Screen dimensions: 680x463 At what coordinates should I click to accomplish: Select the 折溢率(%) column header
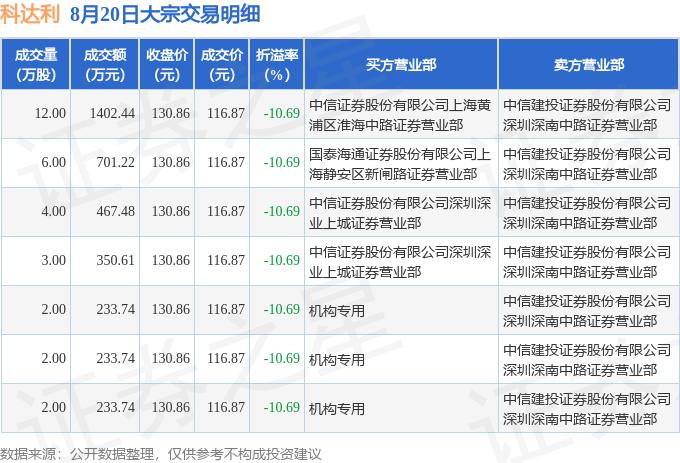[277, 65]
